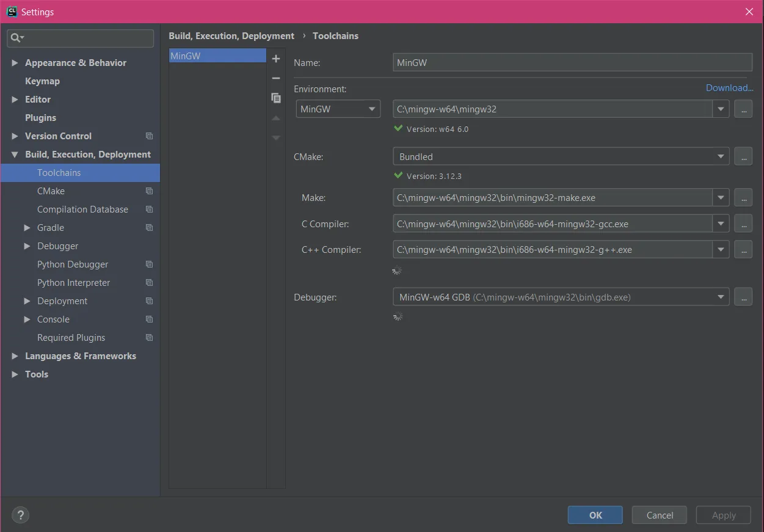Browse for C Compiler executable
This screenshot has width=764, height=532.
pos(743,224)
